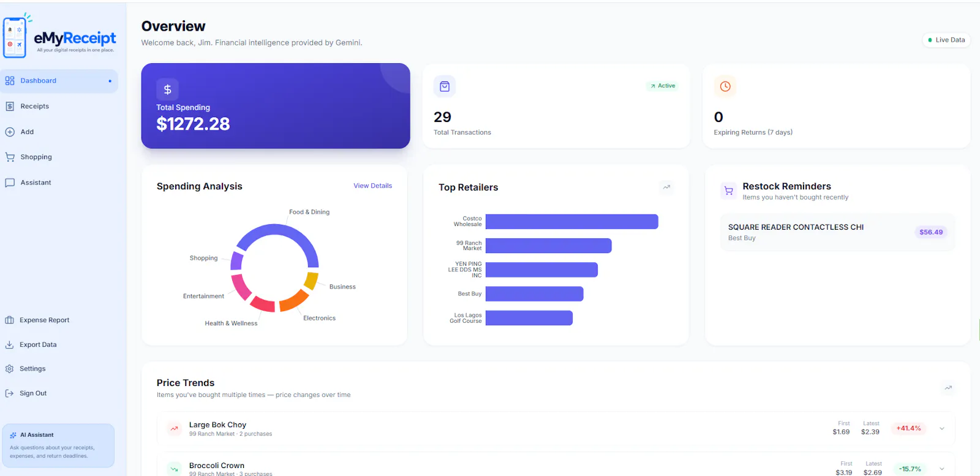Click the Settings gear icon
The height and width of the screenshot is (476, 980).
9,369
